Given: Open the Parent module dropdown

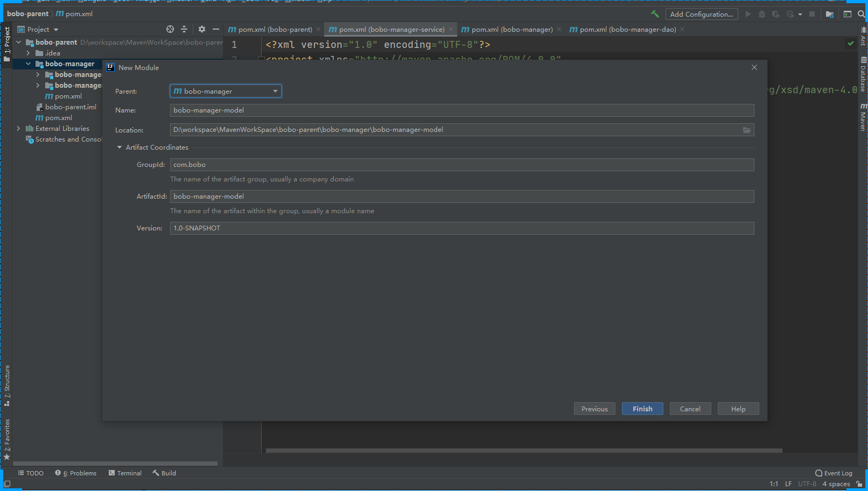Looking at the screenshot, I should tap(226, 92).
